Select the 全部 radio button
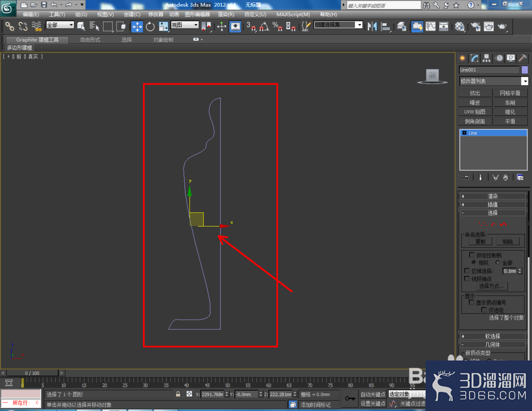Screen dimensions: 532x411 [x=497, y=263]
